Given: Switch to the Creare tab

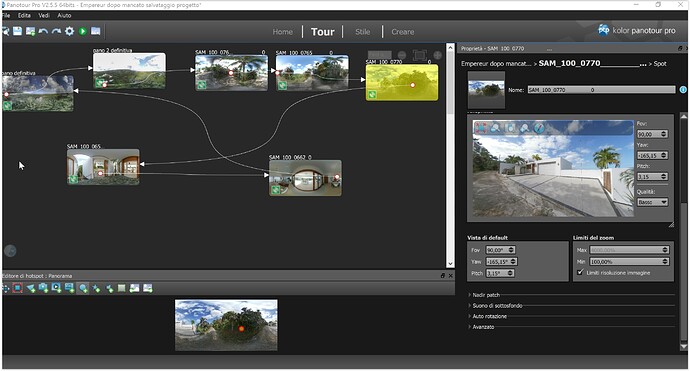Looking at the screenshot, I should click(403, 32).
